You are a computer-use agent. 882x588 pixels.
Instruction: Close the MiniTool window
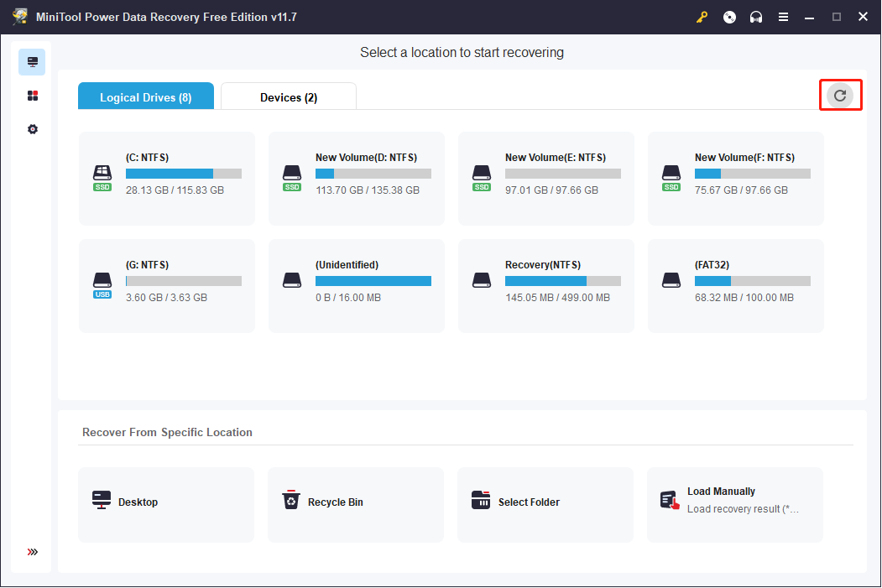[863, 17]
